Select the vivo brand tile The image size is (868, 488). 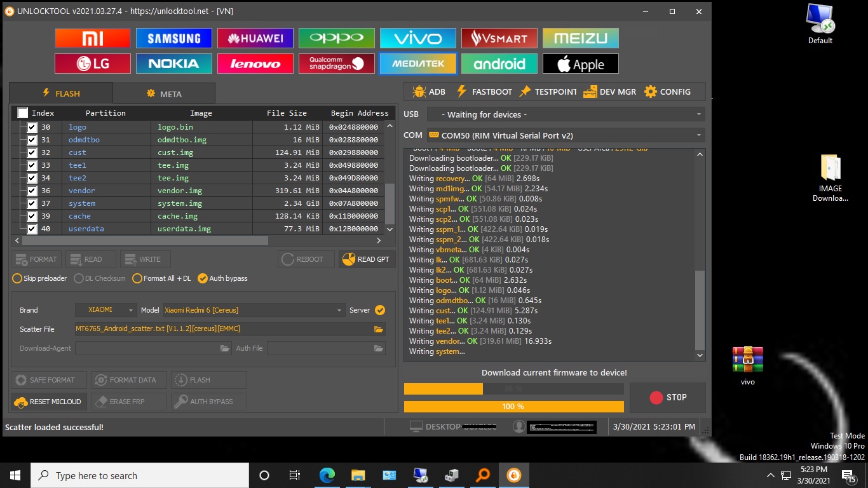[x=418, y=38]
